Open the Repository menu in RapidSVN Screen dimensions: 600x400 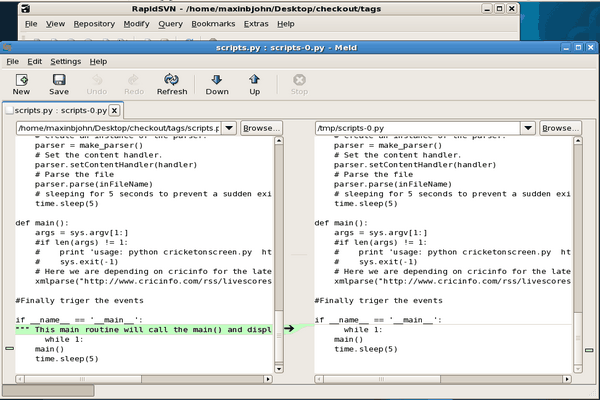94,22
